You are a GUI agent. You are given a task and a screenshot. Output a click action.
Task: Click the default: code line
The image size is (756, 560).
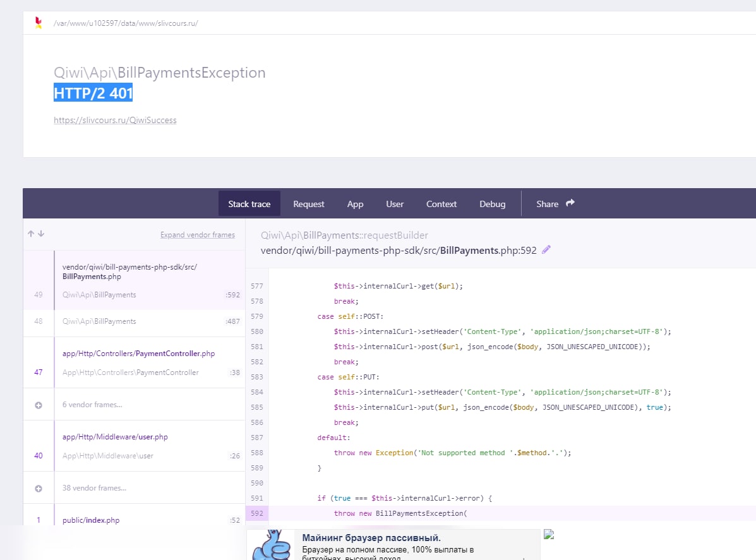tap(333, 438)
